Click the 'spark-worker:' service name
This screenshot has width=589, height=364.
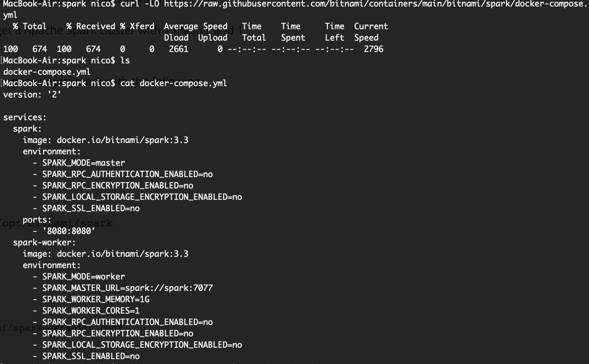coord(44,243)
